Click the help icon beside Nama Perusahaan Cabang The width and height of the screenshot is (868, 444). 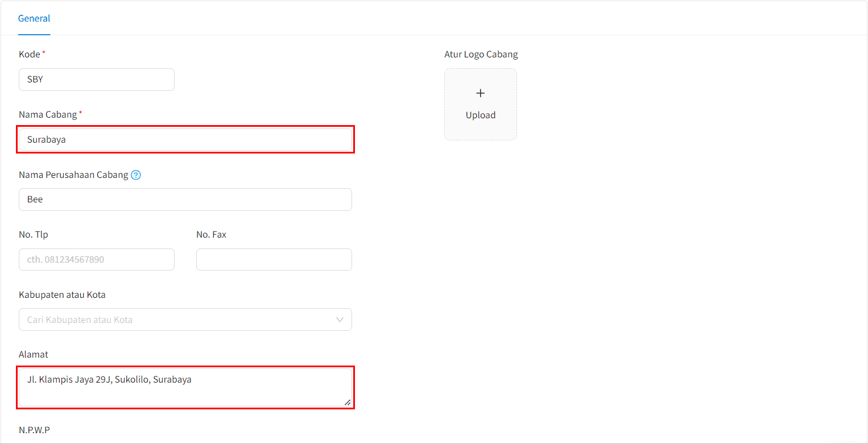click(136, 175)
